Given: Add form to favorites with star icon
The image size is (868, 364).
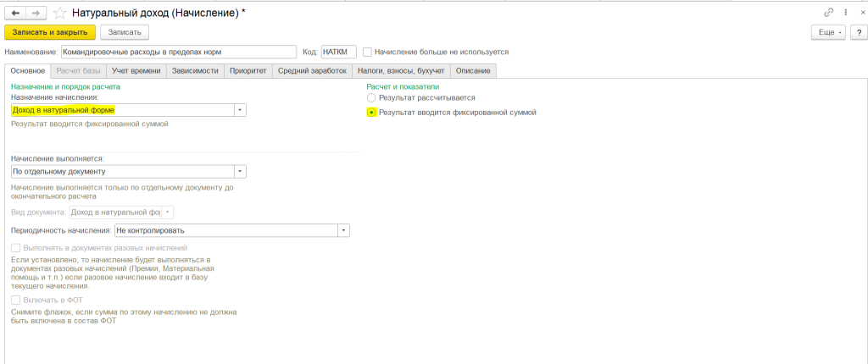Looking at the screenshot, I should (58, 13).
